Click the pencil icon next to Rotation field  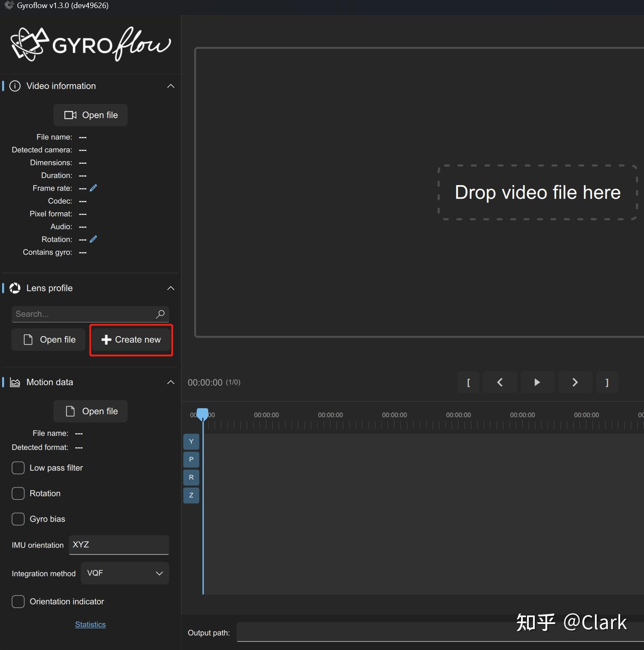coord(93,239)
